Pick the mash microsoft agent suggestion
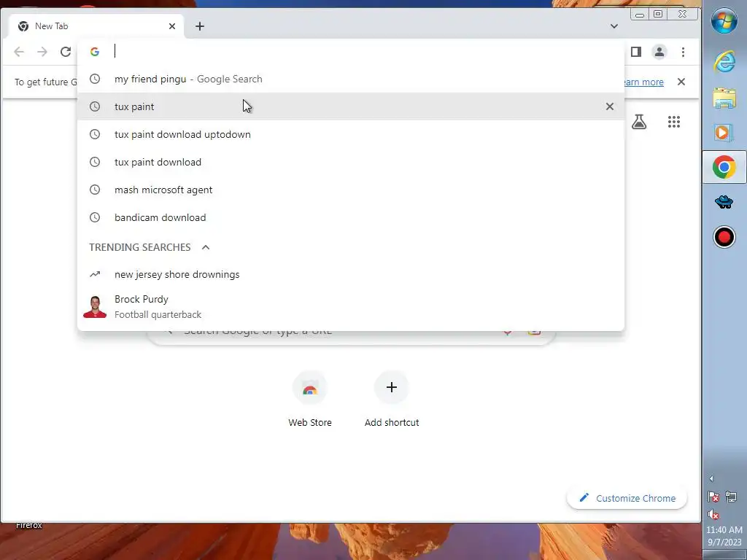Viewport: 747px width, 560px height. pyautogui.click(x=351, y=190)
